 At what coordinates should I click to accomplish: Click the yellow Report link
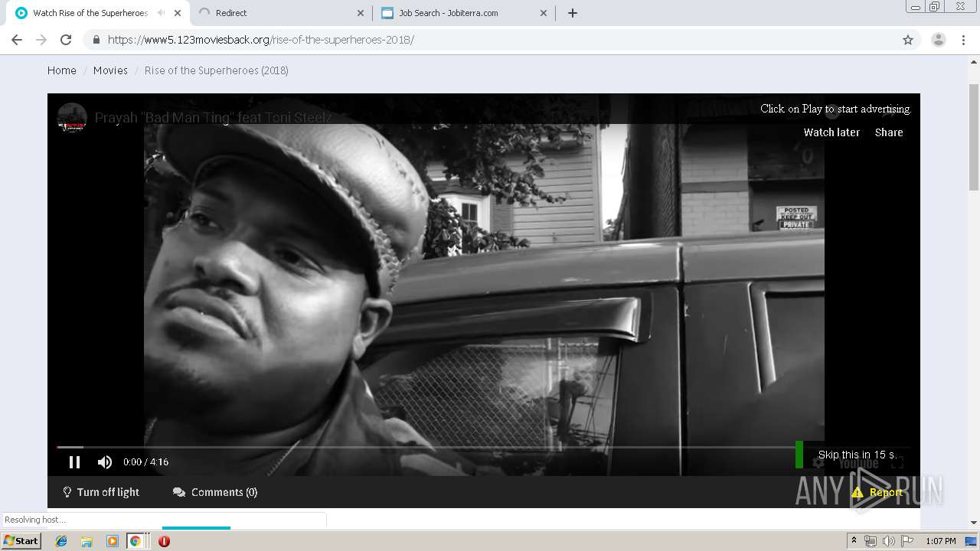[877, 492]
